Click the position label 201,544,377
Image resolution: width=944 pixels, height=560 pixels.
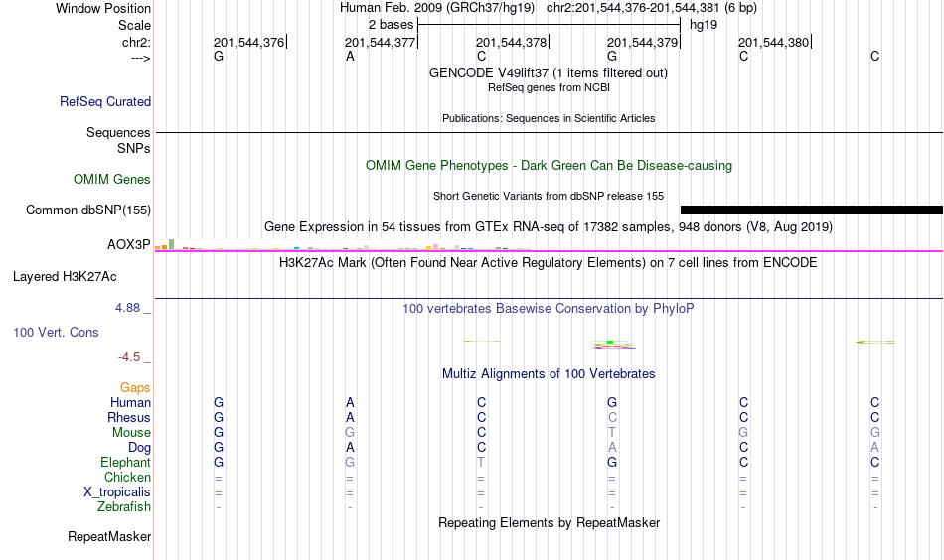pos(380,42)
